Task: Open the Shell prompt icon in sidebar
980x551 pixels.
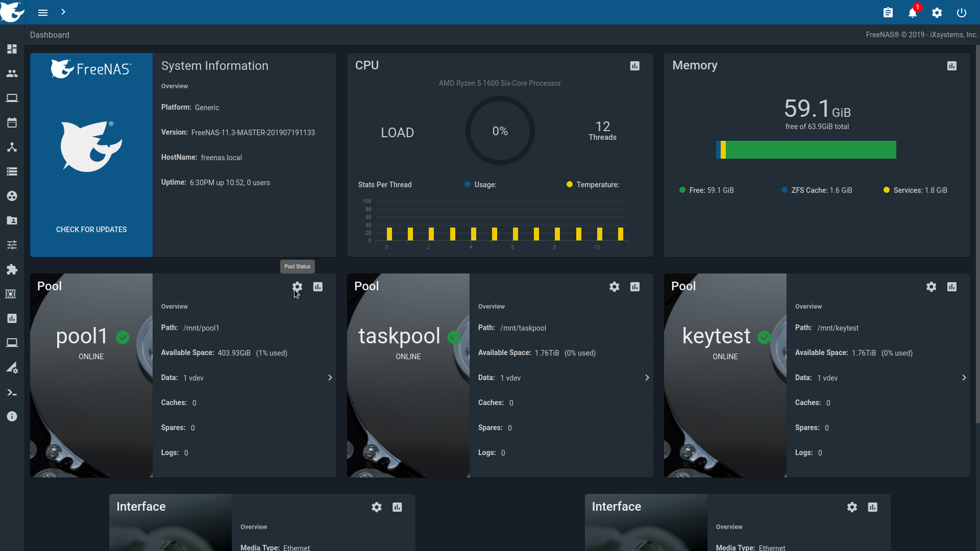Action: pos(12,392)
